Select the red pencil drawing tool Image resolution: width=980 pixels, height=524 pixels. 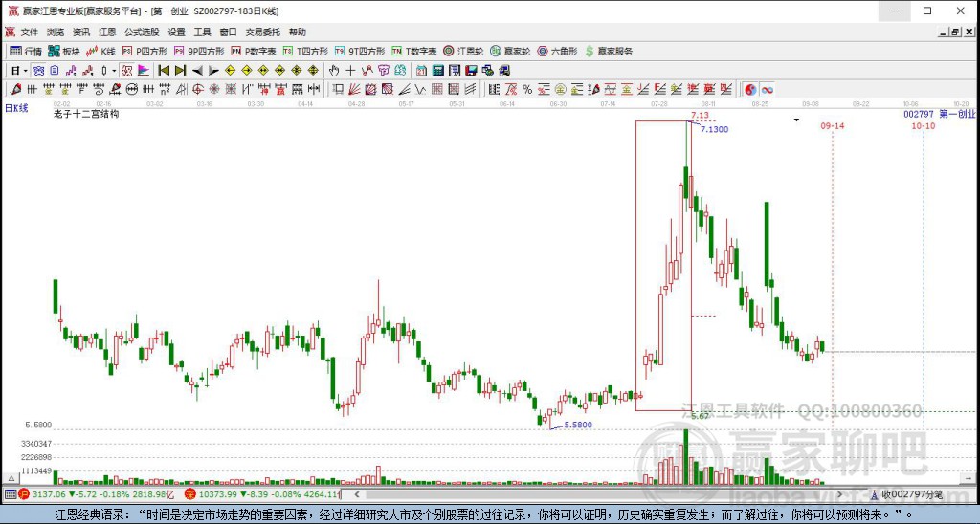[15, 89]
